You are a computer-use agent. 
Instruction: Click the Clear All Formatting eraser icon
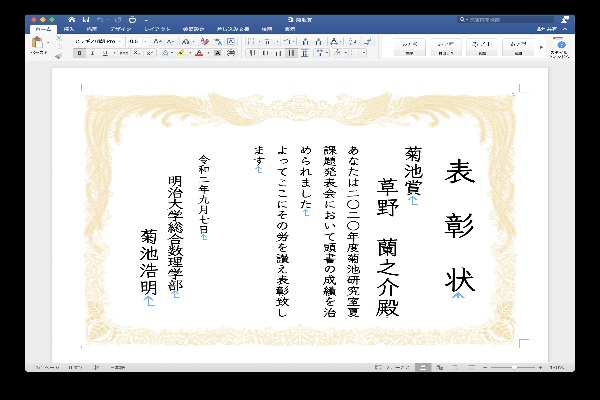tap(204, 41)
